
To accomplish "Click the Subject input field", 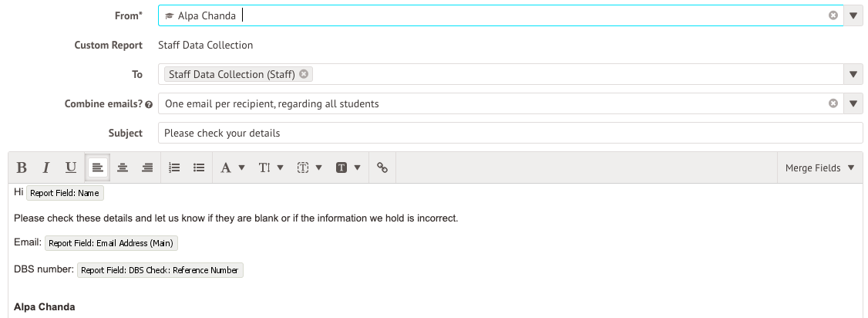I will (509, 133).
